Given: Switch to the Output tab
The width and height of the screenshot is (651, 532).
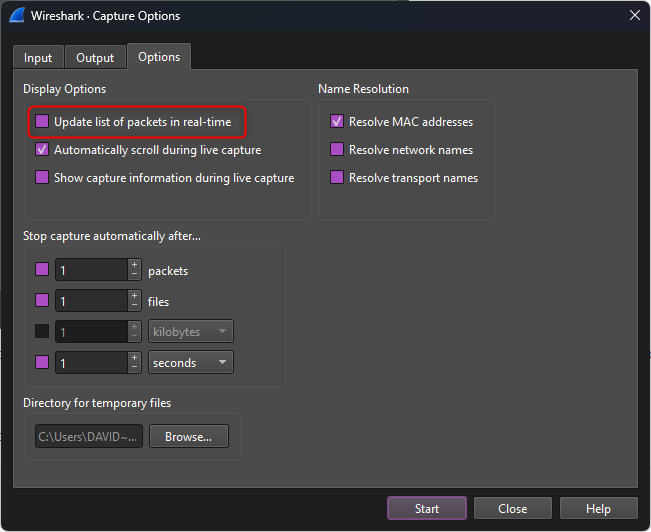Looking at the screenshot, I should pos(95,57).
